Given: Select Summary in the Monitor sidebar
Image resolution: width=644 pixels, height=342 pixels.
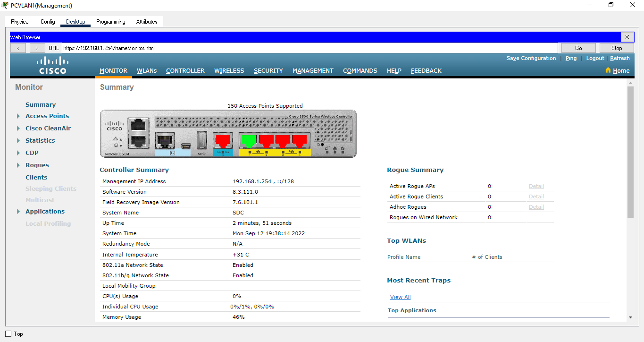Looking at the screenshot, I should tap(41, 105).
